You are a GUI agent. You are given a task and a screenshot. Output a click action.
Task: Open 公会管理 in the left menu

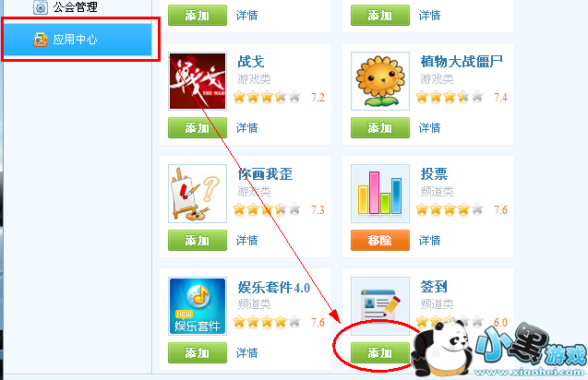coord(75,7)
